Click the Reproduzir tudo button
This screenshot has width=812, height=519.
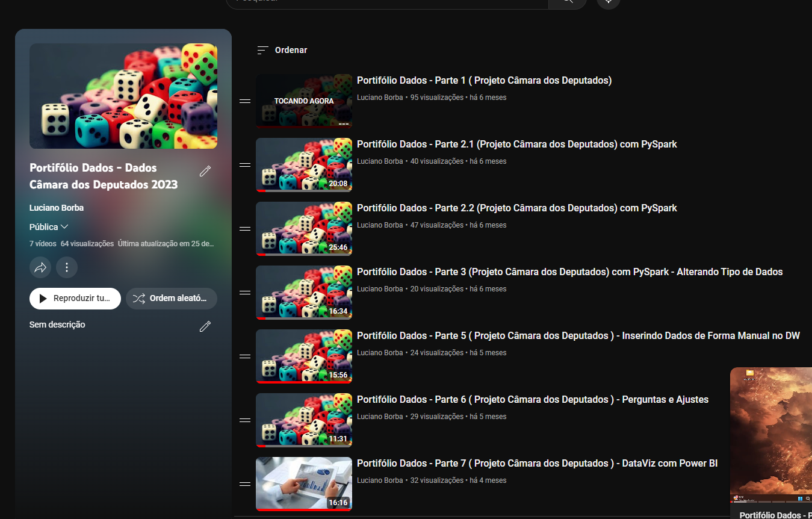coord(75,299)
